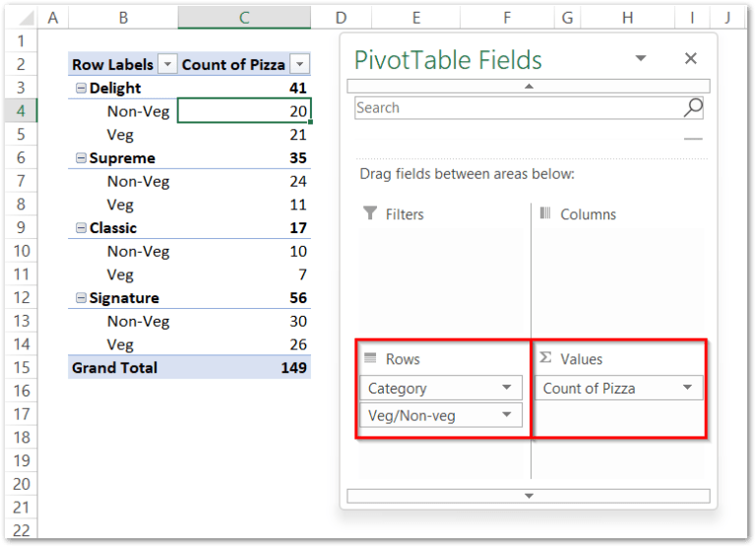
Task: Select column D header
Action: point(341,18)
